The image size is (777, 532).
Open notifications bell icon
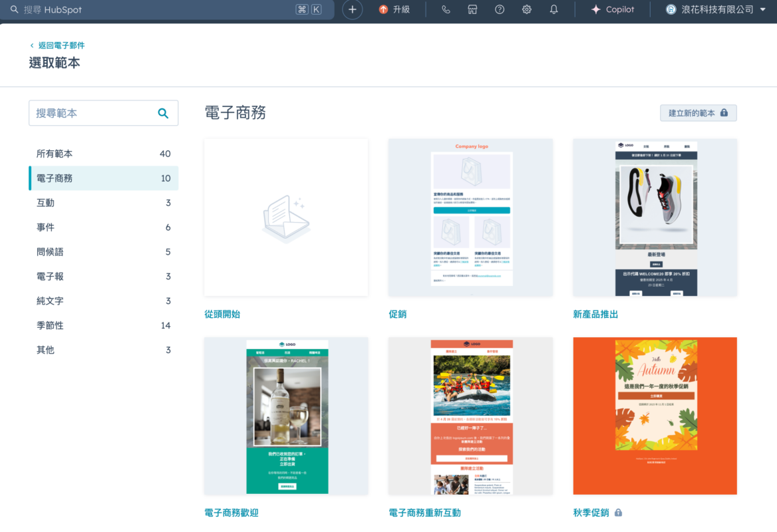click(x=553, y=9)
